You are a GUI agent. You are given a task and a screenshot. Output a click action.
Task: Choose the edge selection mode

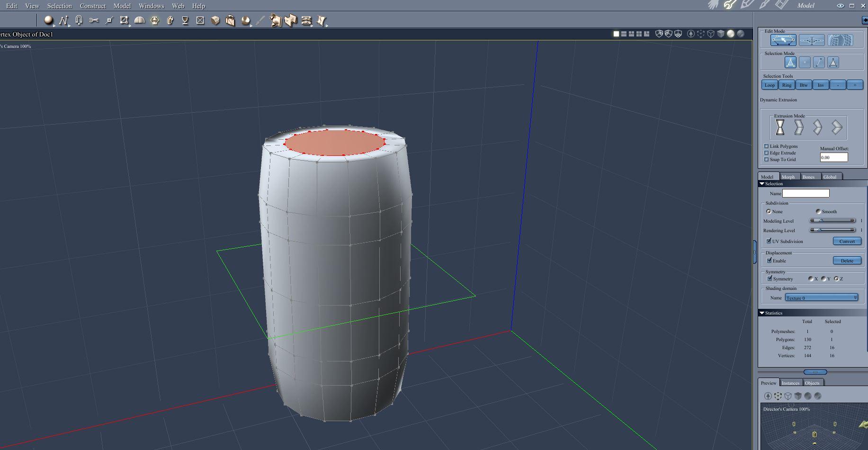819,62
